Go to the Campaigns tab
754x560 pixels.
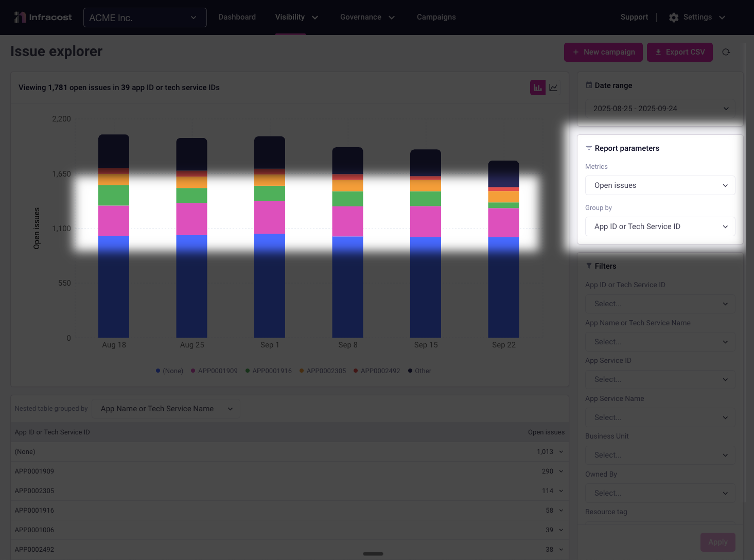[436, 17]
